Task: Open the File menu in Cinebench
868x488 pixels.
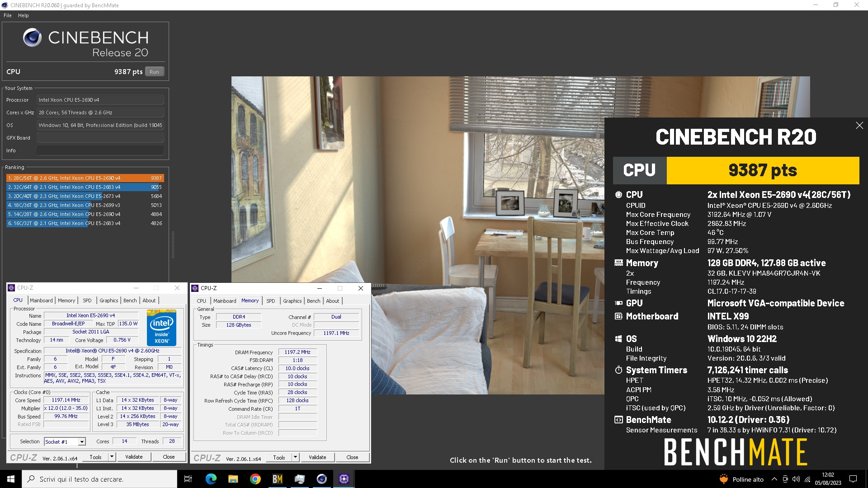Action: [x=8, y=15]
